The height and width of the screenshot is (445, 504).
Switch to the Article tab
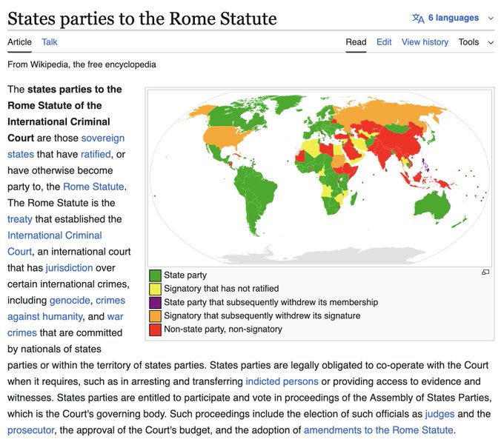pos(19,42)
